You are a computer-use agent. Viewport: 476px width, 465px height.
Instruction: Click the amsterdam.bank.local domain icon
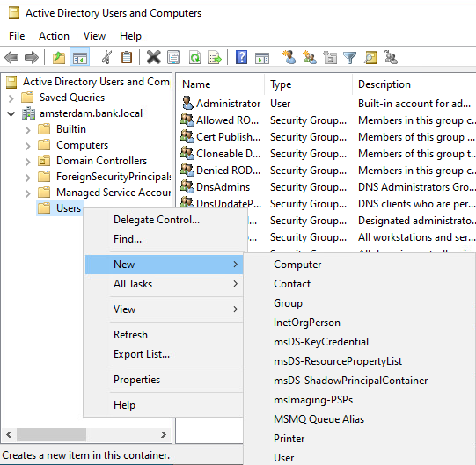click(28, 113)
